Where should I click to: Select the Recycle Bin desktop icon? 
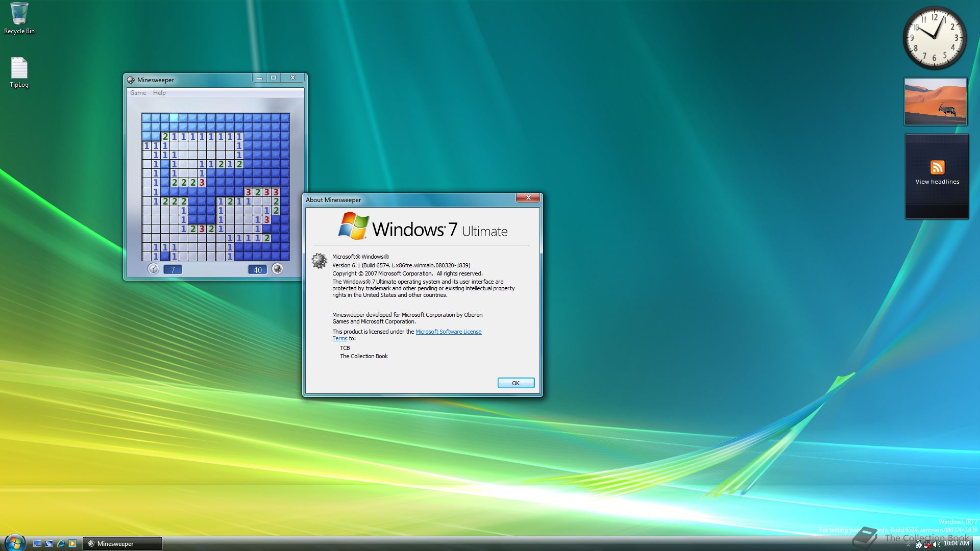[x=19, y=18]
